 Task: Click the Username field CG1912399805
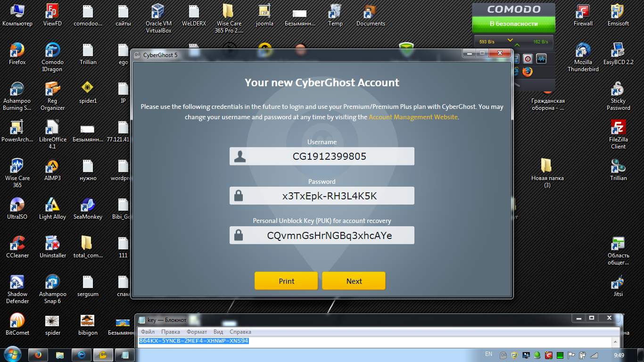[x=322, y=156]
